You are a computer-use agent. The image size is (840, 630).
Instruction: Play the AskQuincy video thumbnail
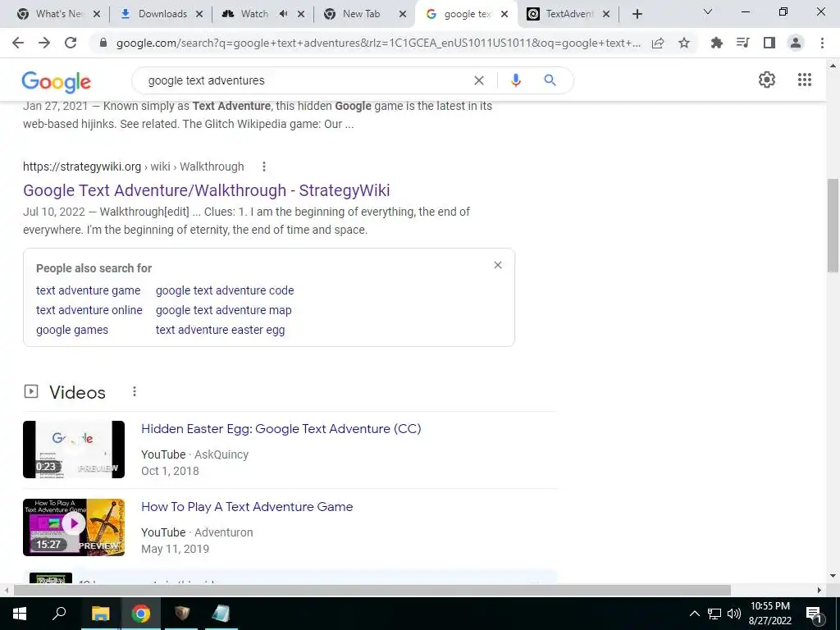click(74, 450)
